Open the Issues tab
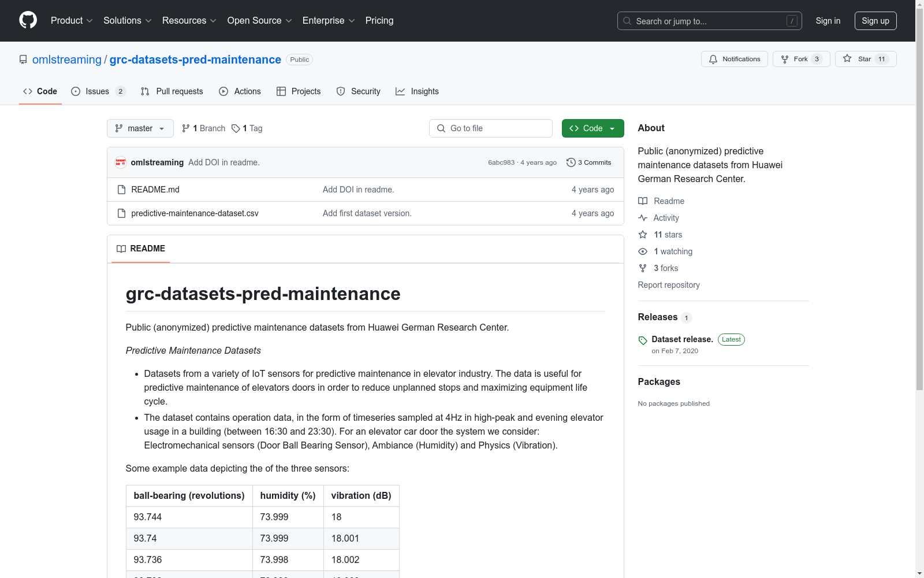The image size is (924, 578). (98, 91)
